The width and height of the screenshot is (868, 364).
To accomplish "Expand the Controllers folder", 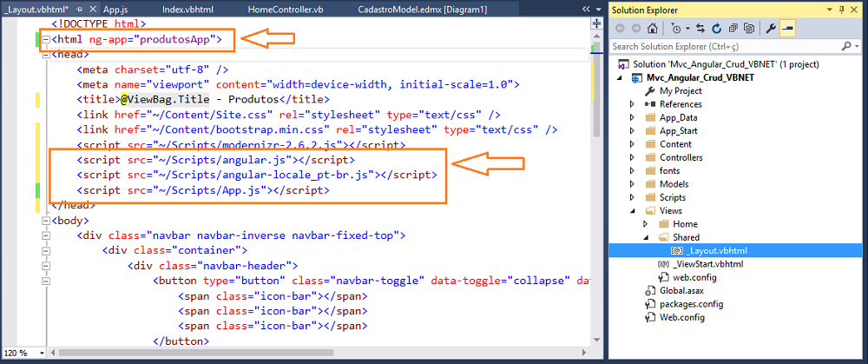I will (632, 157).
